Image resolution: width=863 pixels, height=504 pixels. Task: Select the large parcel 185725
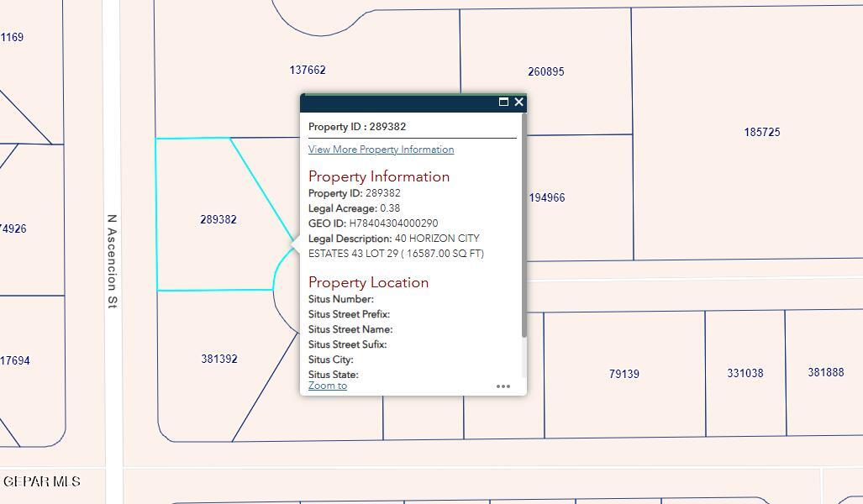(761, 133)
